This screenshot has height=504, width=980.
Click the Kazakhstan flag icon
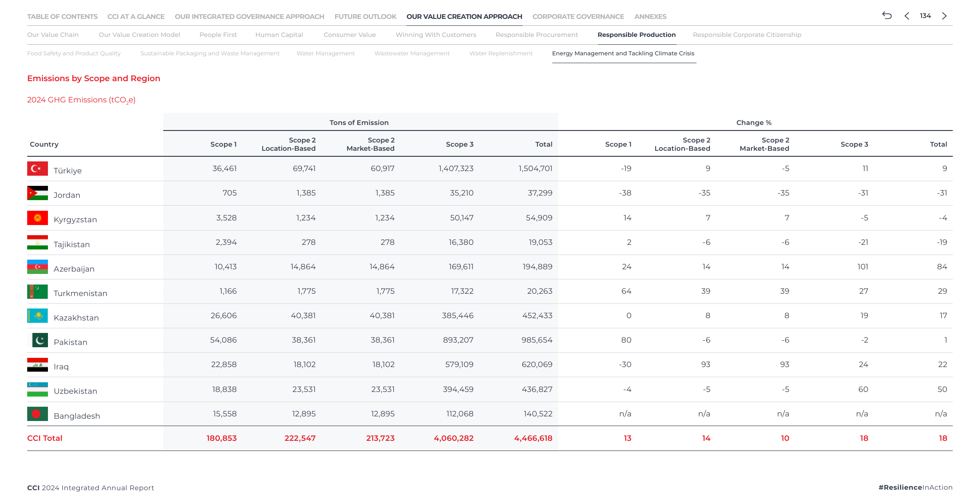click(x=37, y=316)
